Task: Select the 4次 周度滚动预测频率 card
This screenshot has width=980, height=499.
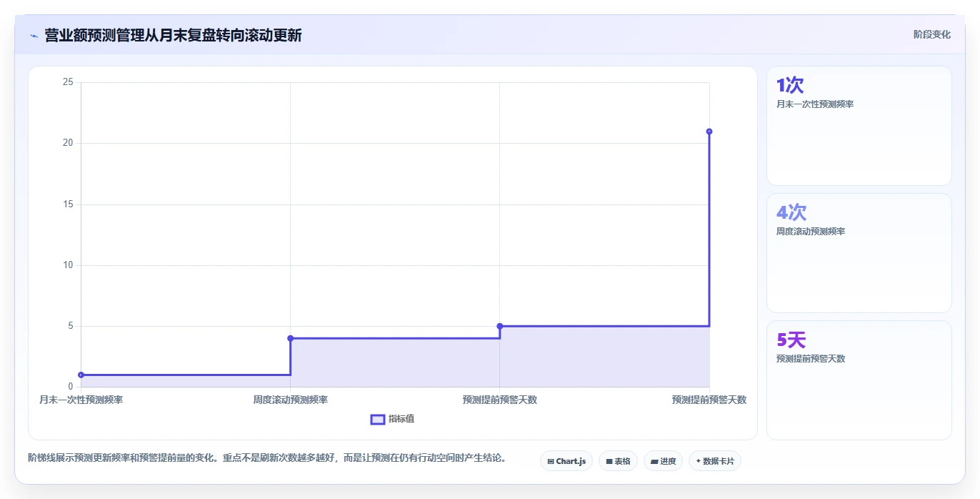Action: pyautogui.click(x=859, y=253)
